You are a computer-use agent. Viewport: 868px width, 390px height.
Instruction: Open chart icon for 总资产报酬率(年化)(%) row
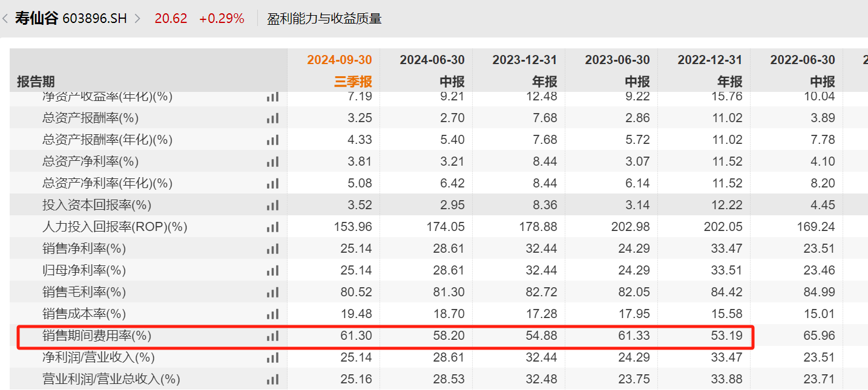(272, 140)
